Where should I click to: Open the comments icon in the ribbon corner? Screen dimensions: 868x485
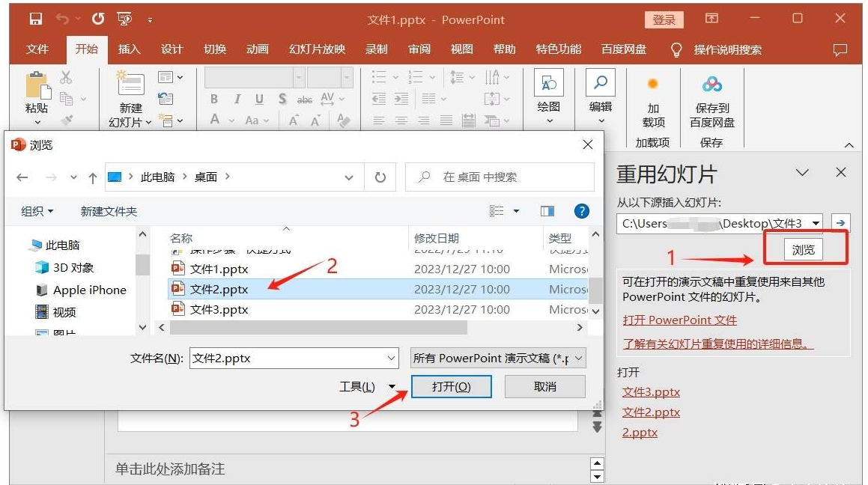pos(840,49)
